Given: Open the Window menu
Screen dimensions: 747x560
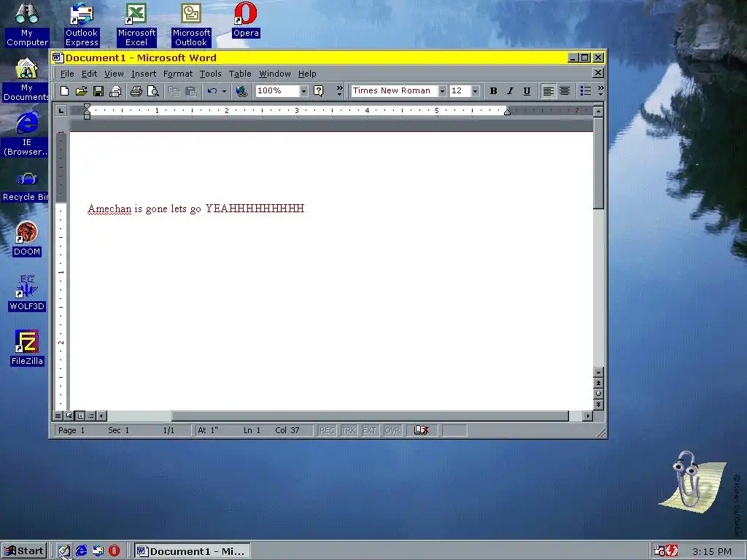Looking at the screenshot, I should click(274, 74).
